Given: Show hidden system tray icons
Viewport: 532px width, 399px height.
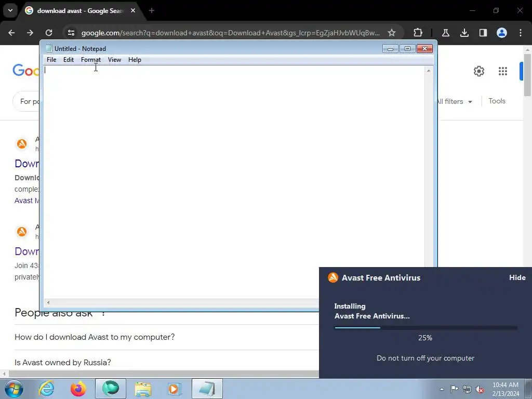Looking at the screenshot, I should click(x=442, y=389).
